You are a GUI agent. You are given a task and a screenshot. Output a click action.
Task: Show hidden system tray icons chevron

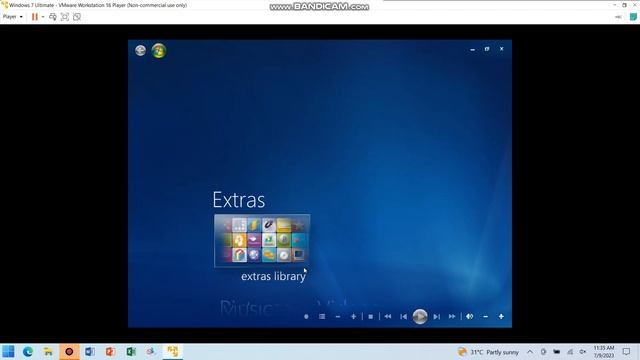pyautogui.click(x=530, y=352)
